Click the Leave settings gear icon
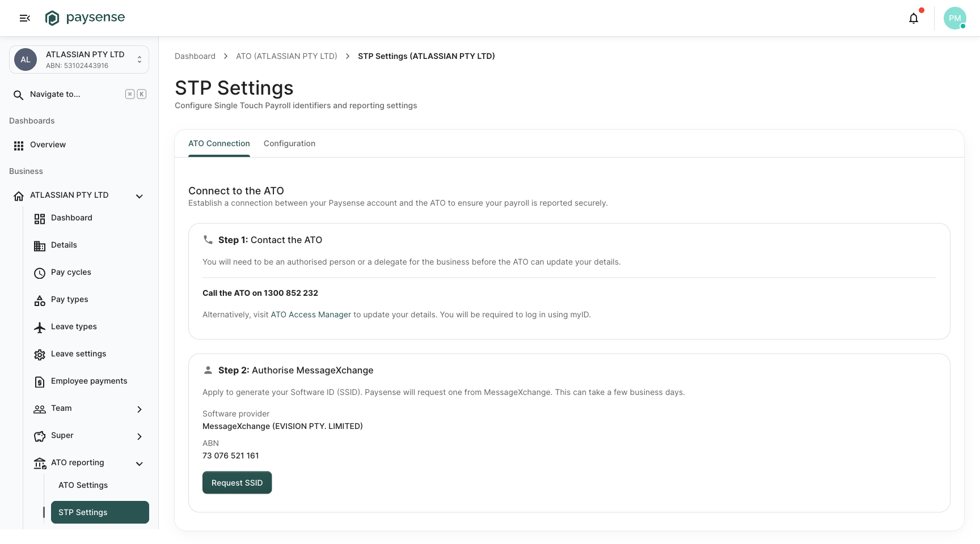The width and height of the screenshot is (980, 544). pos(40,355)
